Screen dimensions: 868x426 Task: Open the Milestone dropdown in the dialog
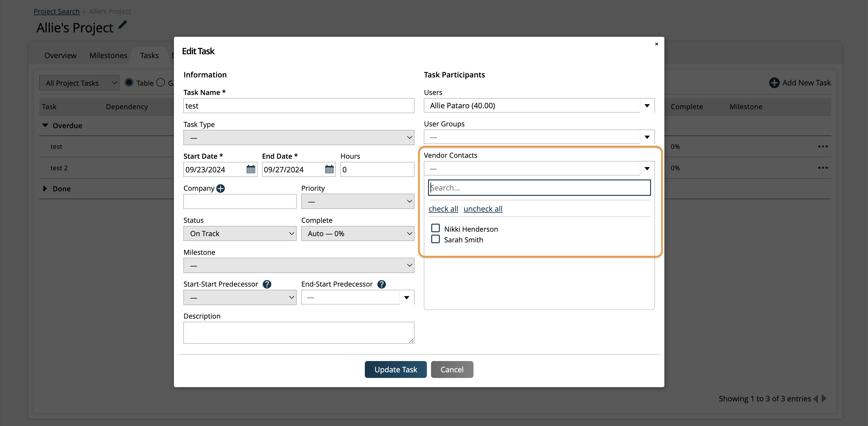[299, 266]
